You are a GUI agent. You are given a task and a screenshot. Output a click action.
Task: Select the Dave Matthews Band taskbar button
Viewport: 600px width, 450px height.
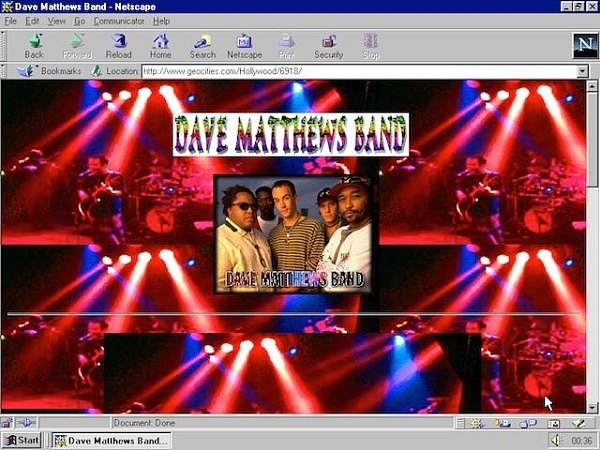point(112,440)
